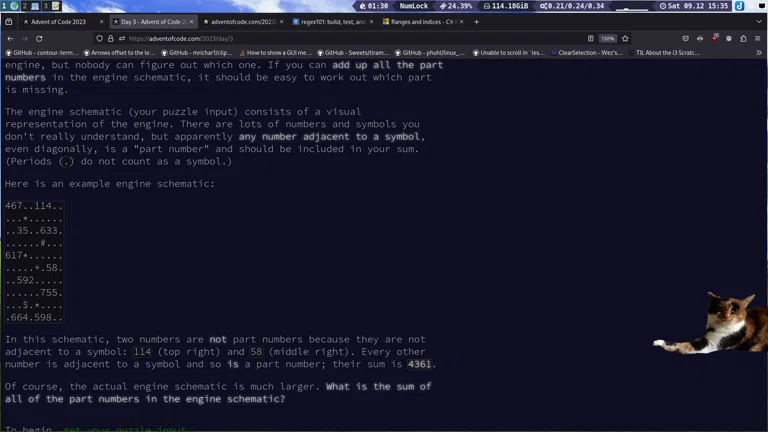768x432 pixels.
Task: Close the Advent of Code 2023 tab
Action: coord(101,22)
